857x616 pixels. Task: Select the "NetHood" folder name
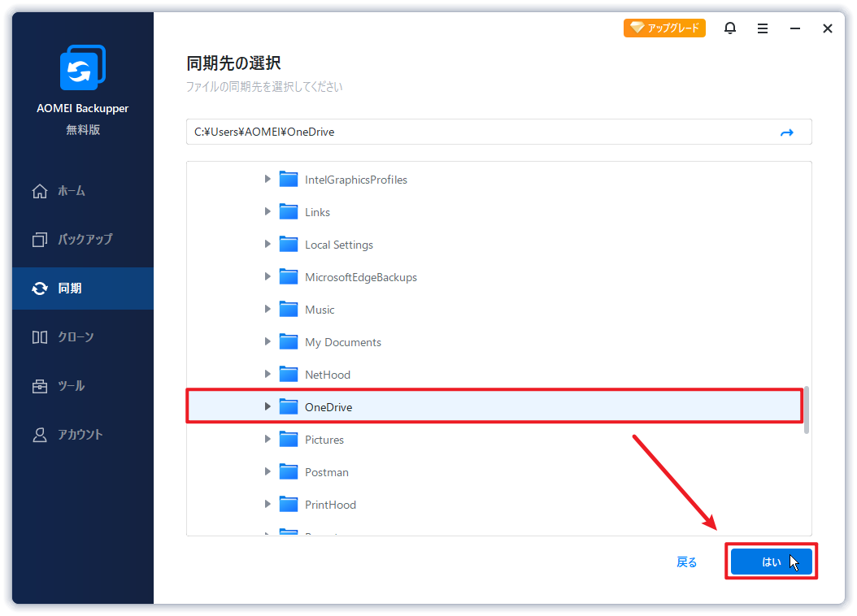point(328,375)
